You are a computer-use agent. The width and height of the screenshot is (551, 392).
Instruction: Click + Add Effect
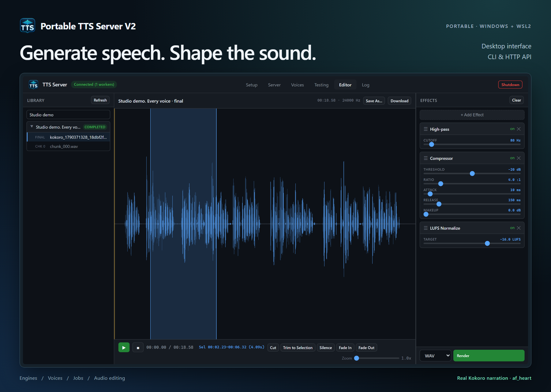point(472,115)
